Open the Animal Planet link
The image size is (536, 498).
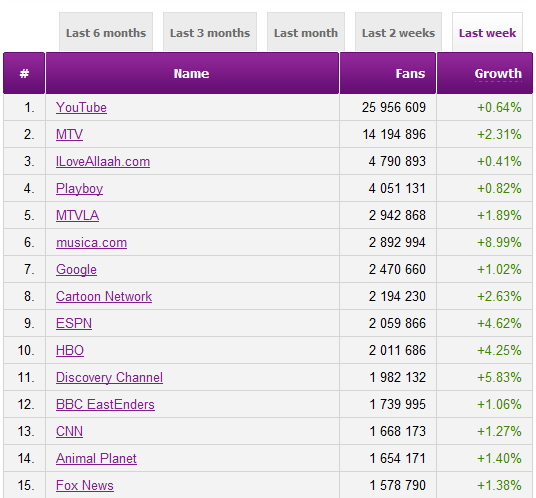tap(96, 458)
